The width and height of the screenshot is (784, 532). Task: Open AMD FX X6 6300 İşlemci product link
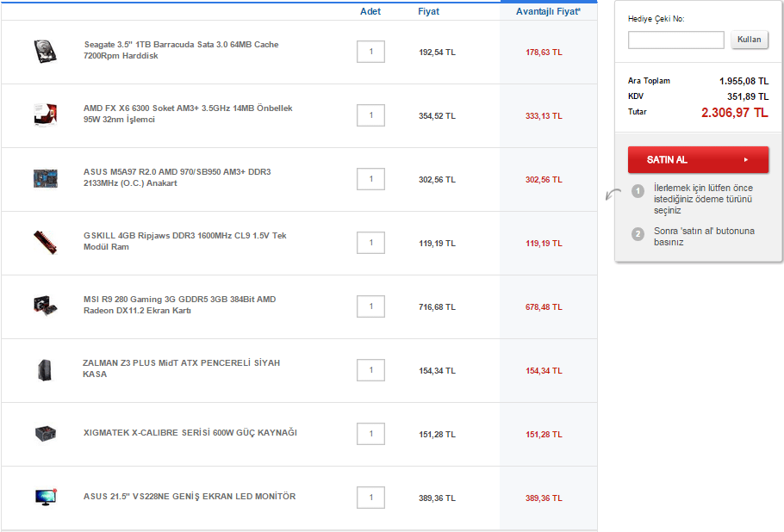click(x=188, y=114)
